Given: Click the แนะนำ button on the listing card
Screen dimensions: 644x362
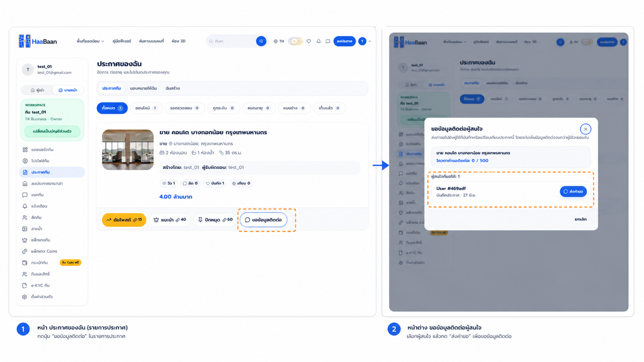Looking at the screenshot, I should 169,220.
